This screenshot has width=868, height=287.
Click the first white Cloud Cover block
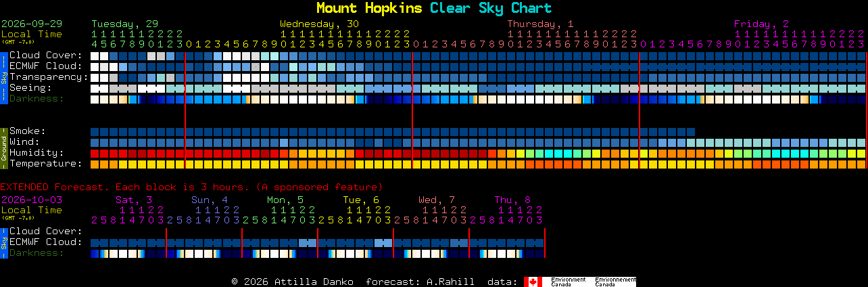click(95, 56)
